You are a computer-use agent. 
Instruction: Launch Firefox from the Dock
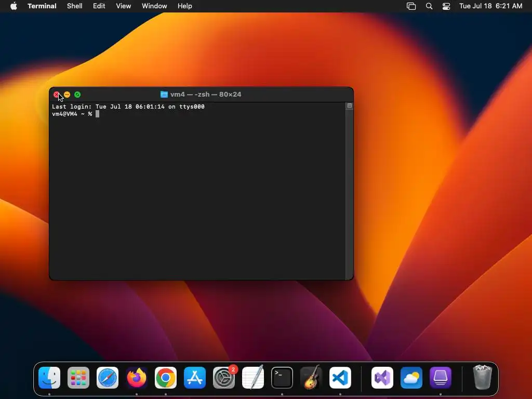pos(137,378)
